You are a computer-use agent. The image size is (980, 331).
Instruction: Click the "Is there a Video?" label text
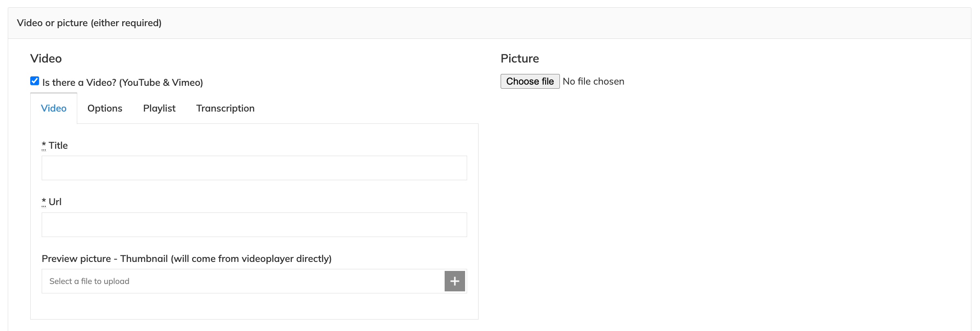tap(123, 83)
